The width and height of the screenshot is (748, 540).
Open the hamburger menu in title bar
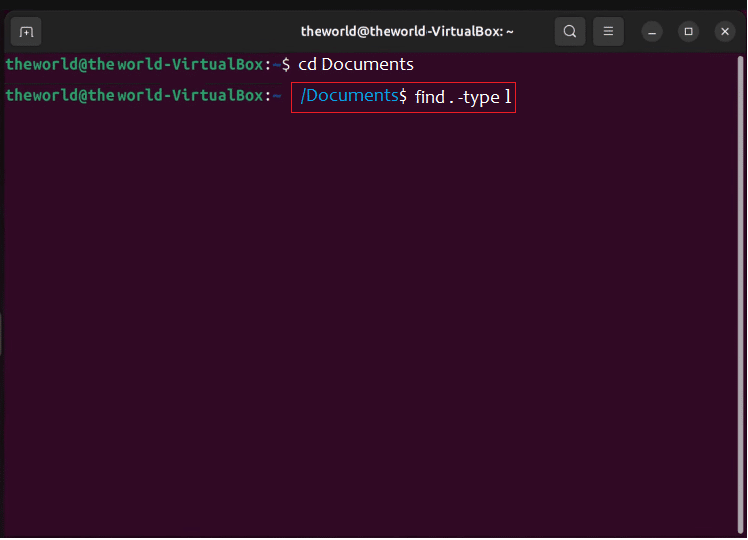(x=608, y=32)
